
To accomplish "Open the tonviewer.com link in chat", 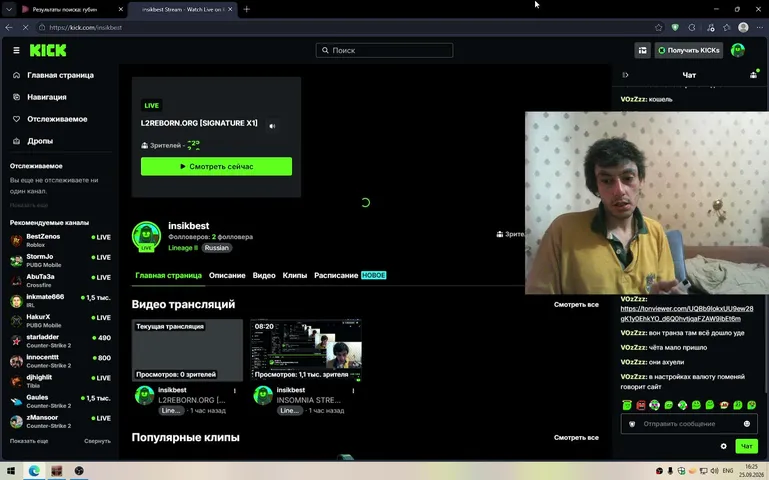I will [x=687, y=314].
